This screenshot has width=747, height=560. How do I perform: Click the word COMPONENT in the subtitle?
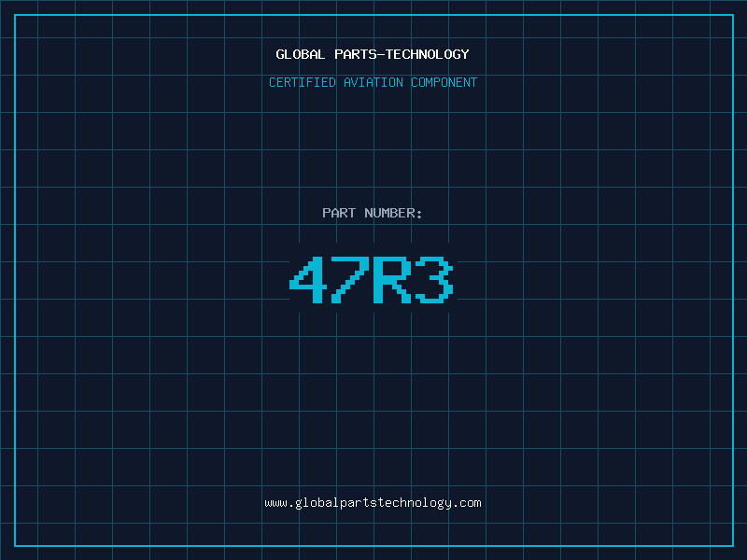(444, 82)
